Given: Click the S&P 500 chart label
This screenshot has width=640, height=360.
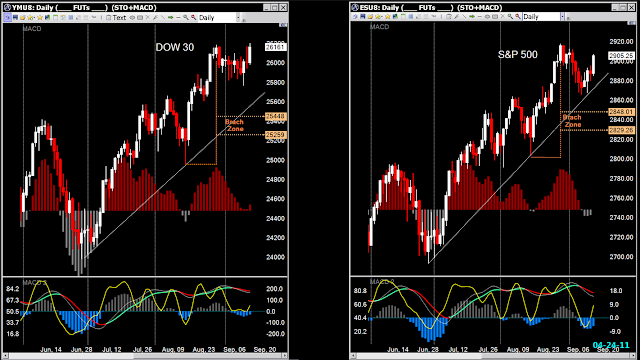Looking at the screenshot, I should click(x=518, y=55).
